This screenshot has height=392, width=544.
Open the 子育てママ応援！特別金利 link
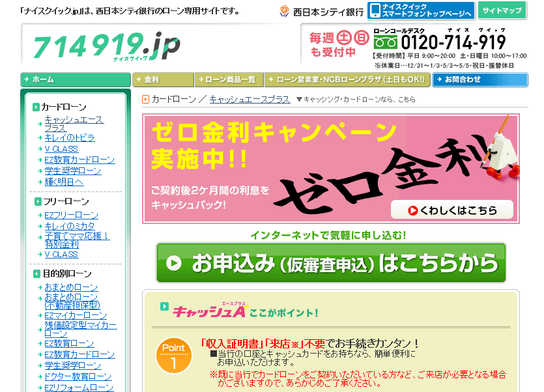click(77, 240)
